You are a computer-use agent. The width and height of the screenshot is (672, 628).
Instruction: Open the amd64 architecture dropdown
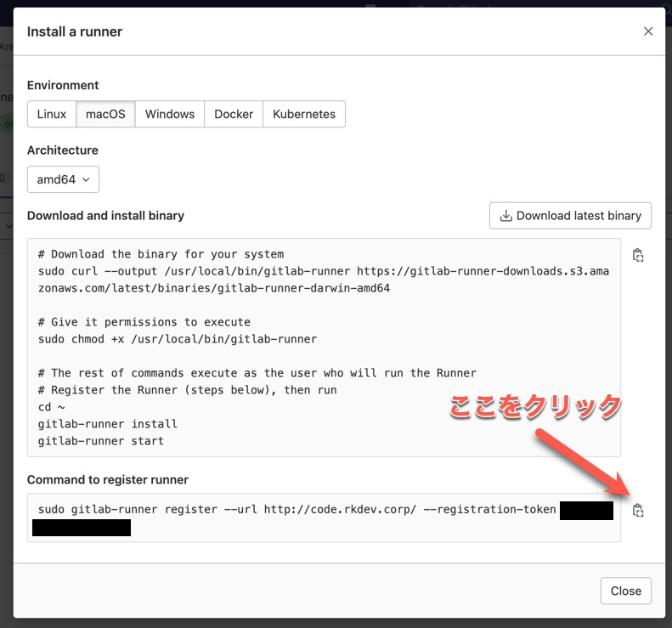pyautogui.click(x=63, y=179)
